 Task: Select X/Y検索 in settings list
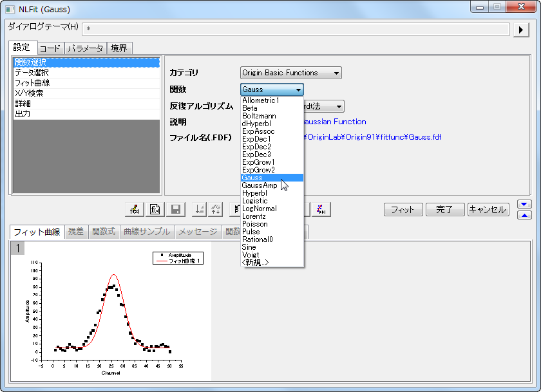click(86, 93)
